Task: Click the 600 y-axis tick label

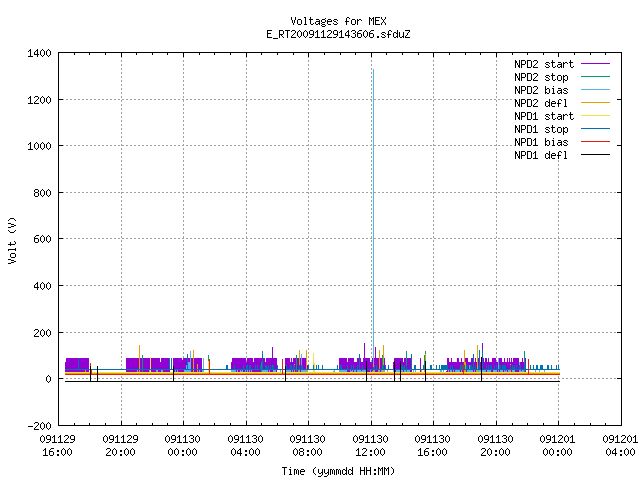Action: click(x=42, y=239)
